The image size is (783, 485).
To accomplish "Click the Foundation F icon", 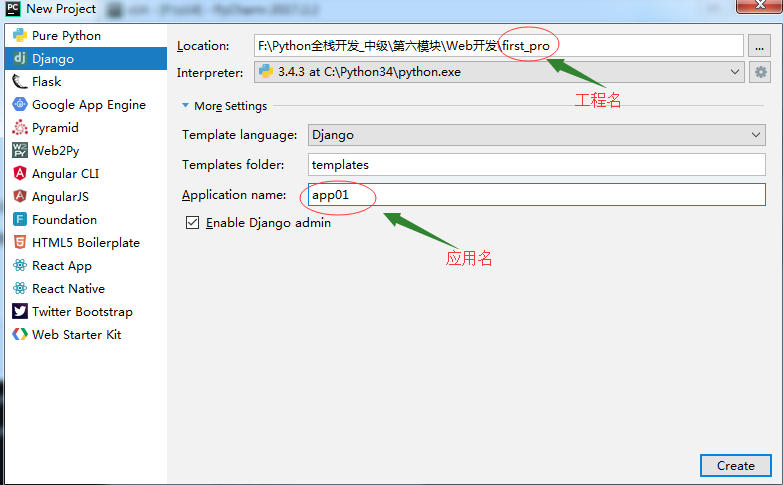I will point(20,219).
